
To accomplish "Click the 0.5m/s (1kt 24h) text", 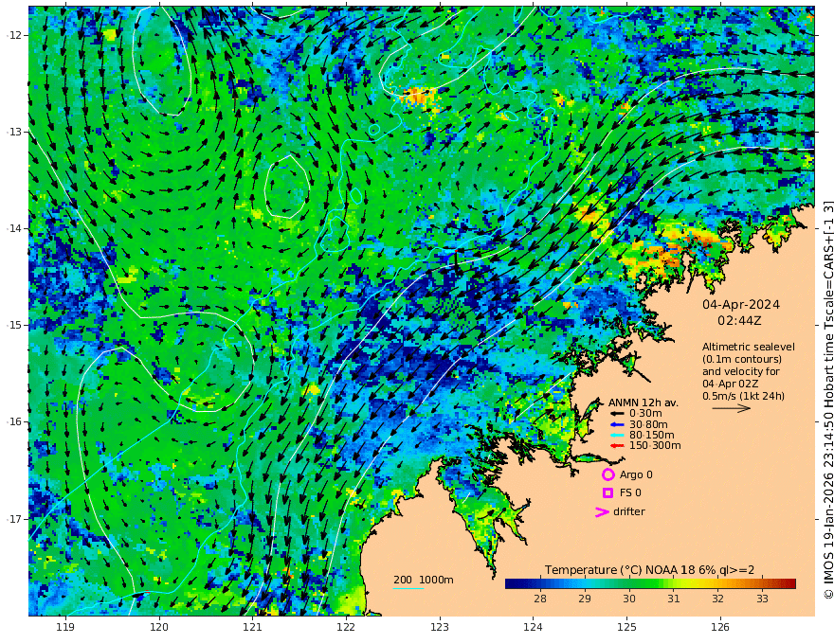I will coord(743,396).
